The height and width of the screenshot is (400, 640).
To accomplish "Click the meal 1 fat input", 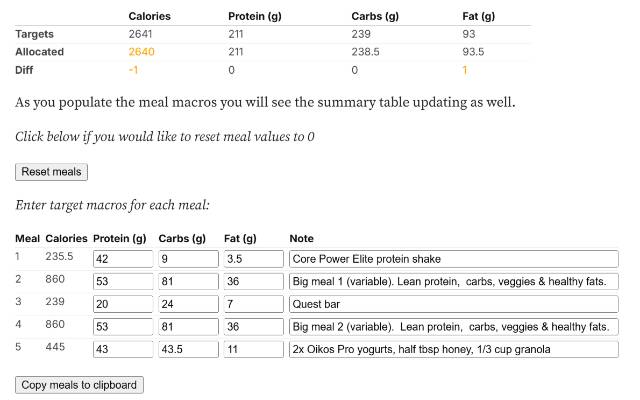I will (x=253, y=259).
